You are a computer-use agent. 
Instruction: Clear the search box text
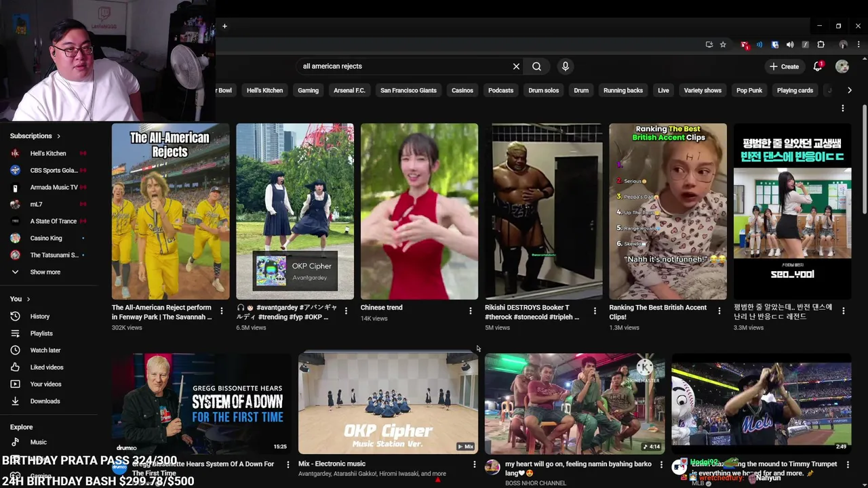click(516, 66)
